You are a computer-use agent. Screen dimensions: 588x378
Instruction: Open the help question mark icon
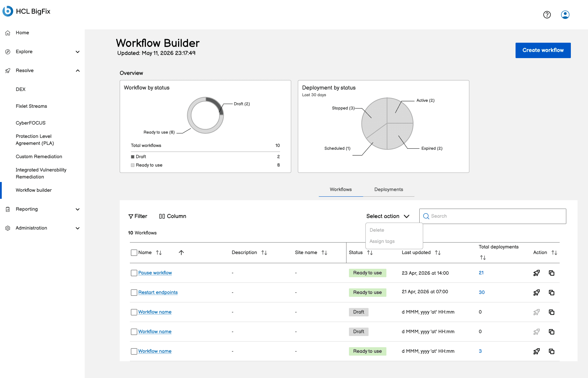[x=547, y=15]
